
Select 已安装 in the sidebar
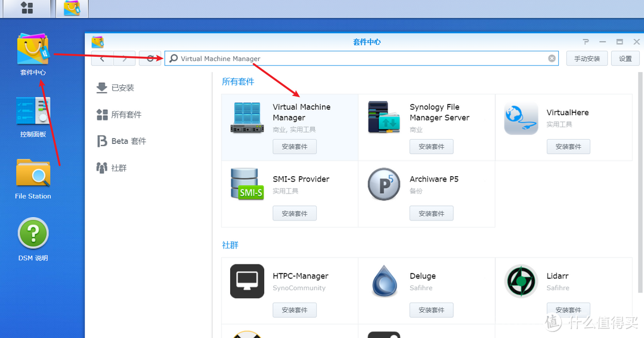115,88
